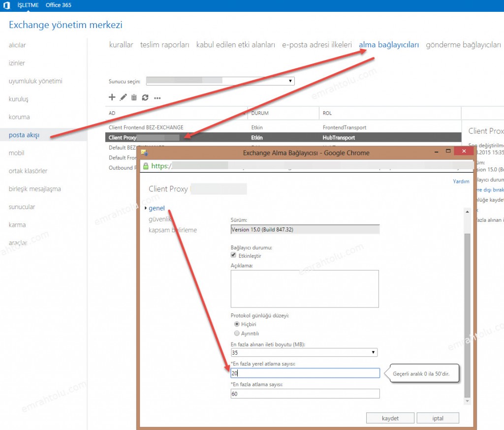The image size is (504, 430).
Task: Select the Hiçbiri protocol logging option
Action: (237, 324)
